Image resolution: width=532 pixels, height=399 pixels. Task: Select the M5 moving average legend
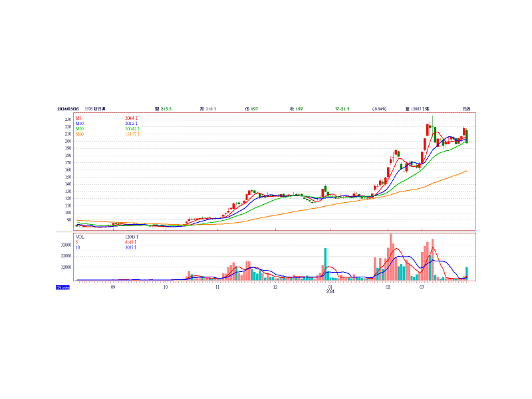point(78,118)
